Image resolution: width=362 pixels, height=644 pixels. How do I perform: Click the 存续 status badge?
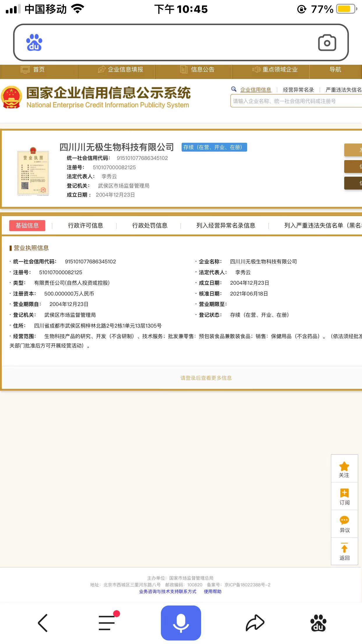tap(214, 147)
